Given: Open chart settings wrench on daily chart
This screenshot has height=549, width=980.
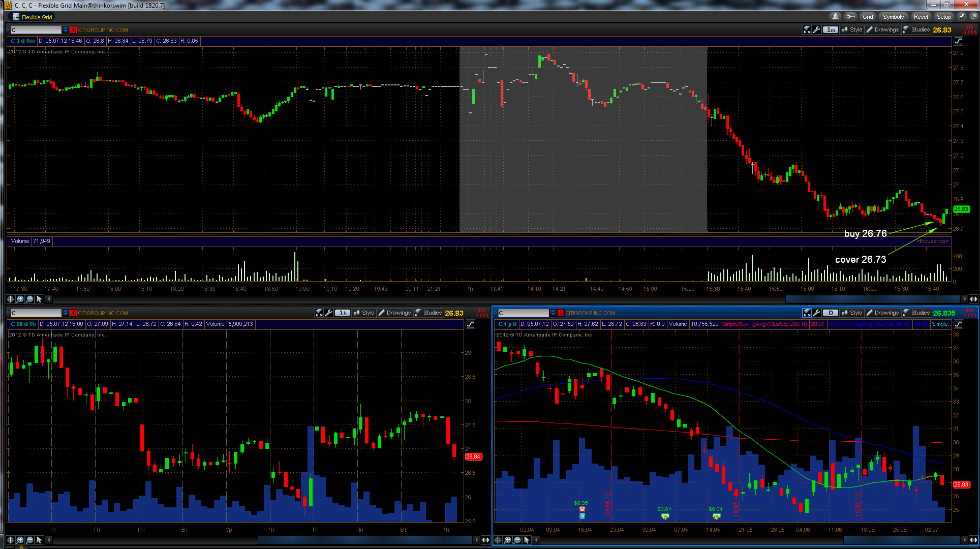Looking at the screenshot, I should pos(816,313).
